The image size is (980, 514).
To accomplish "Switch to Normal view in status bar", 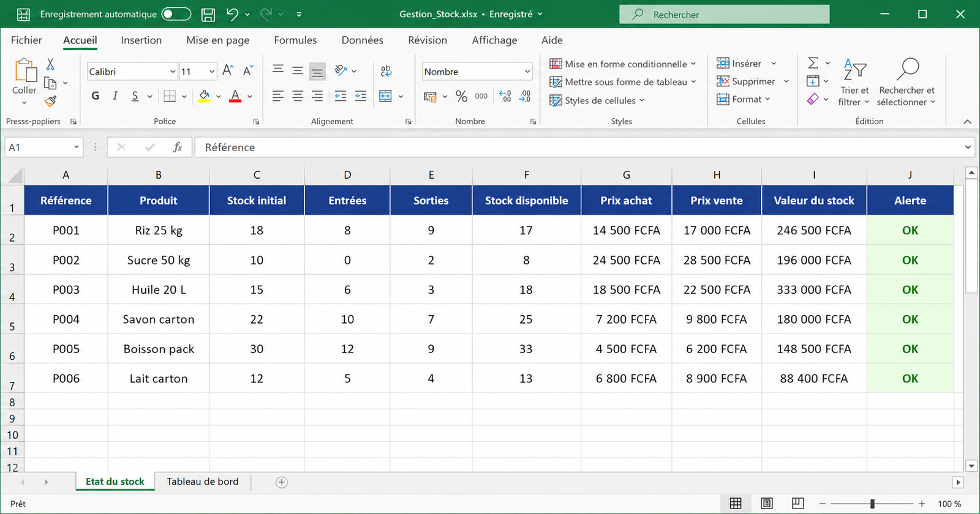I will 736,503.
